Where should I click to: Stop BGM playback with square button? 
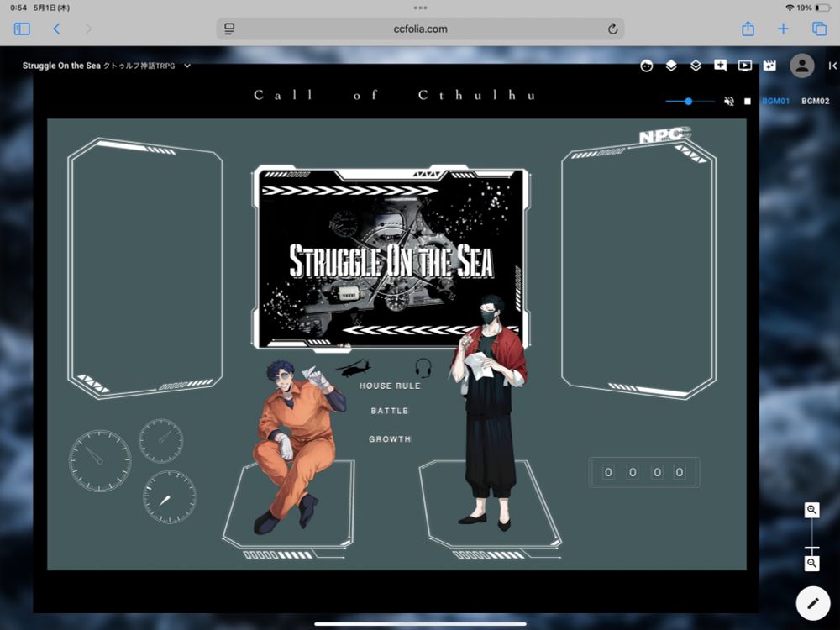tap(748, 102)
